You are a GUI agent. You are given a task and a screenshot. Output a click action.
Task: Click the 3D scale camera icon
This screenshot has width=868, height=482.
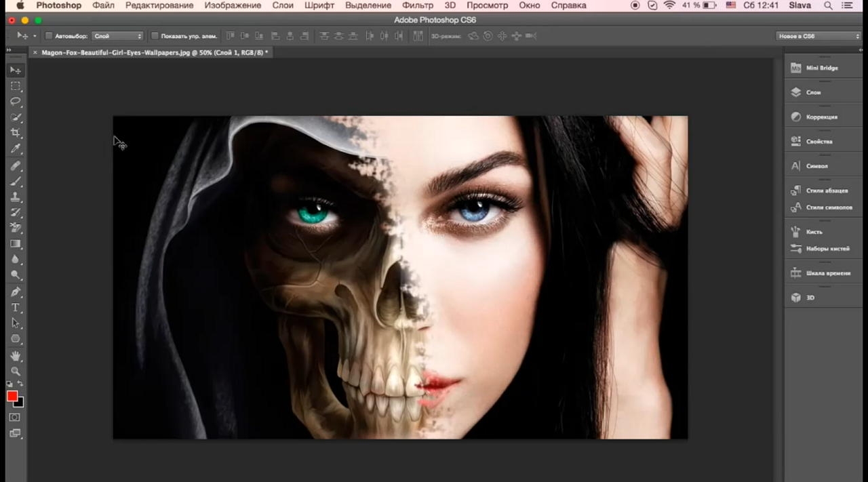[531, 36]
